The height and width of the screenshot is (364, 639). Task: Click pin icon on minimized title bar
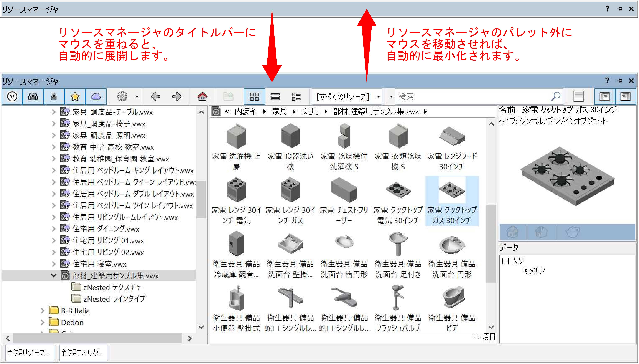(620, 9)
